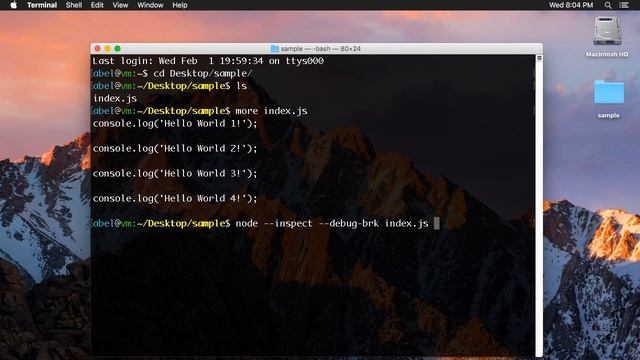This screenshot has height=360, width=640.
Task: Open Notification Center icon in menu bar
Action: click(624, 5)
